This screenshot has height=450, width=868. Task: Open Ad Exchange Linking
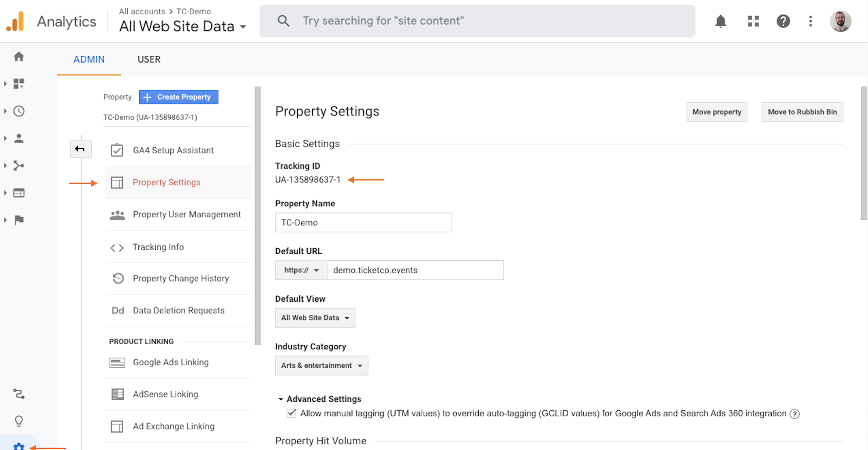178,426
